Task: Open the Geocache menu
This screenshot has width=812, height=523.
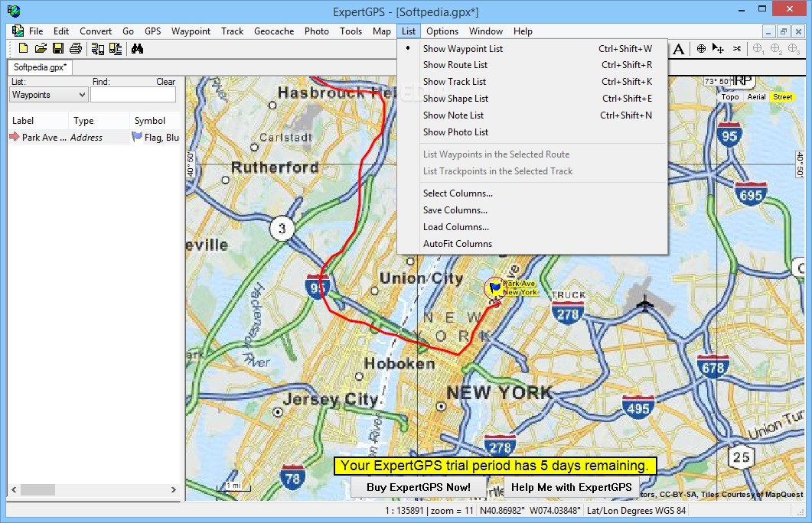Action: pos(274,31)
